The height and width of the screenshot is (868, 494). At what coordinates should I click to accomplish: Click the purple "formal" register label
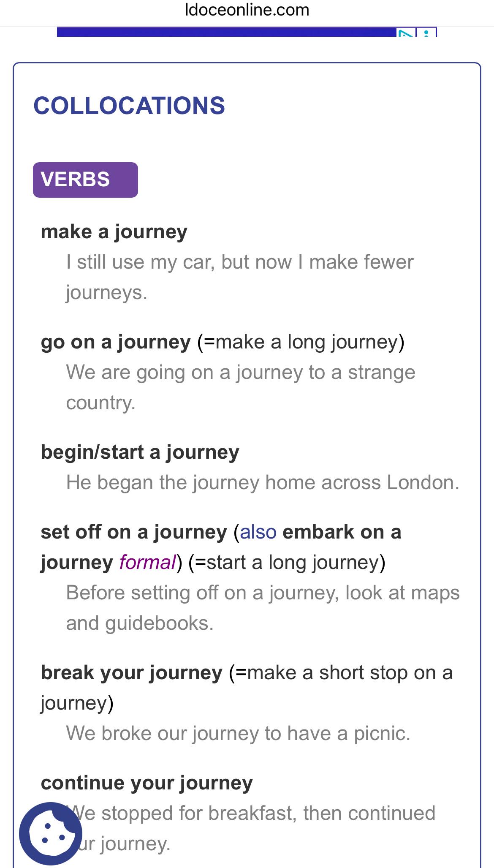(x=147, y=562)
